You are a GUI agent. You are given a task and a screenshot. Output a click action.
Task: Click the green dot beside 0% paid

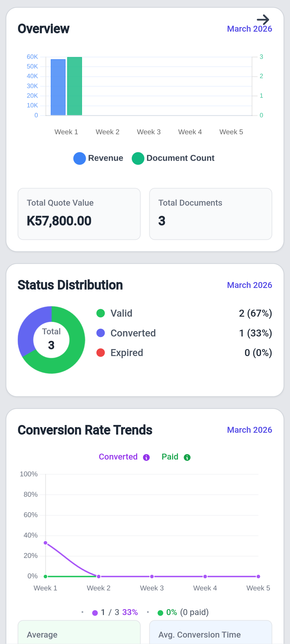160,613
